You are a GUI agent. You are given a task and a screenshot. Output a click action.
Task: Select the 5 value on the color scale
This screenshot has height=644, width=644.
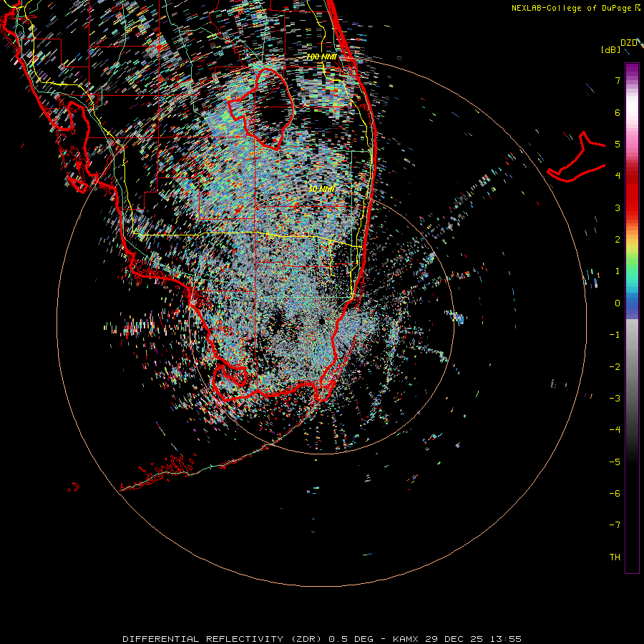click(618, 144)
